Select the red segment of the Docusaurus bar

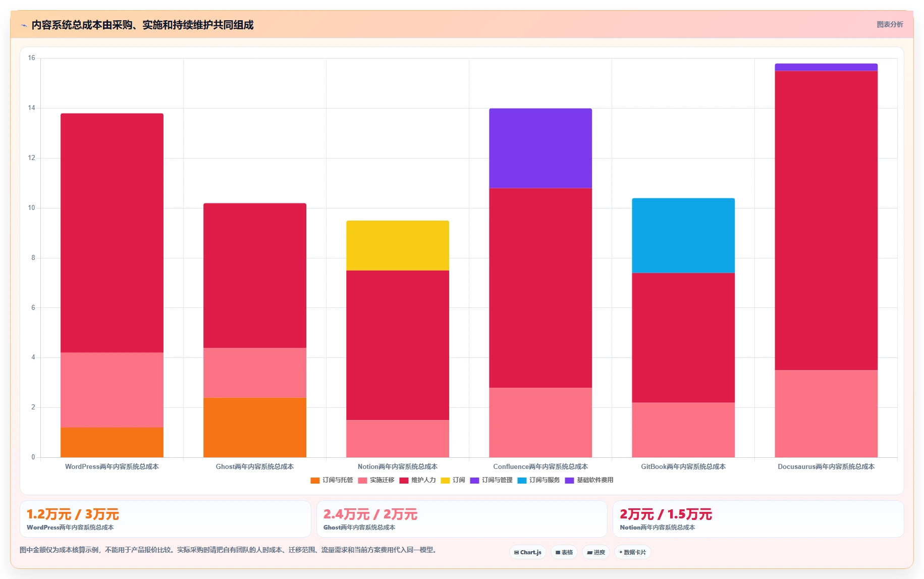pyautogui.click(x=826, y=221)
